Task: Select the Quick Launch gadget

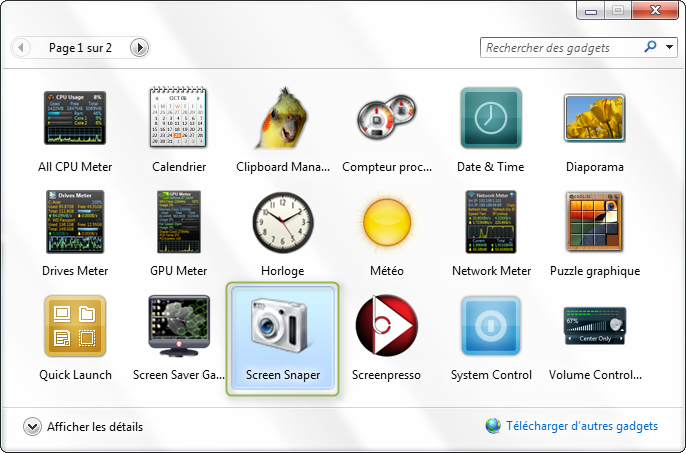Action: click(x=75, y=327)
